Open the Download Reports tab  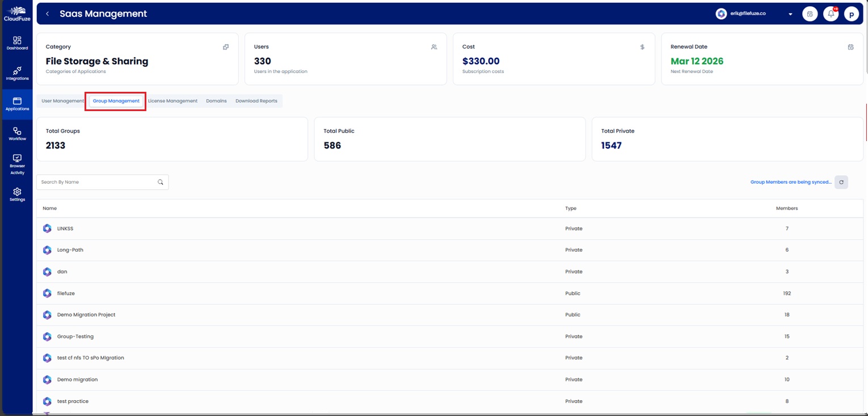point(256,100)
